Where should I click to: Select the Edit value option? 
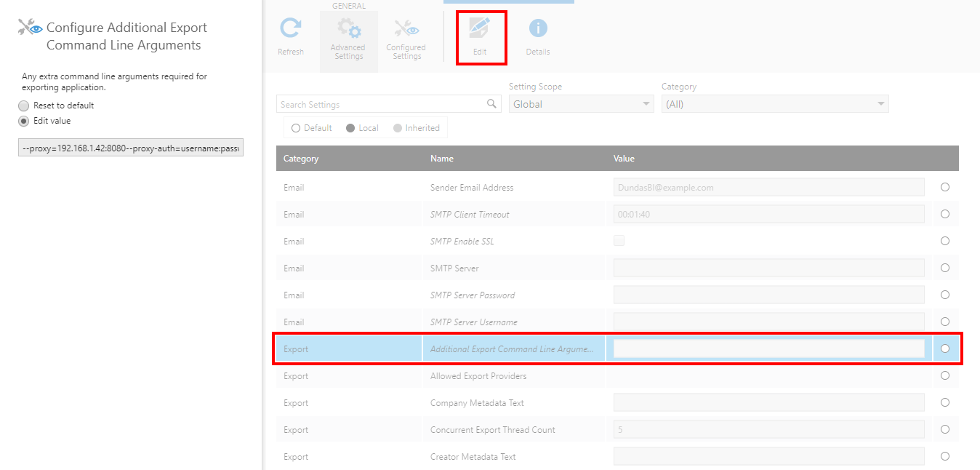point(24,121)
